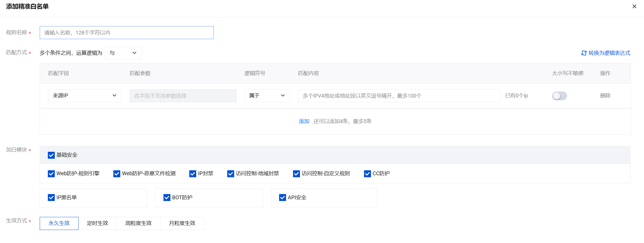
Task: Uncheck the 基础安全 checkbox
Action: pos(51,155)
